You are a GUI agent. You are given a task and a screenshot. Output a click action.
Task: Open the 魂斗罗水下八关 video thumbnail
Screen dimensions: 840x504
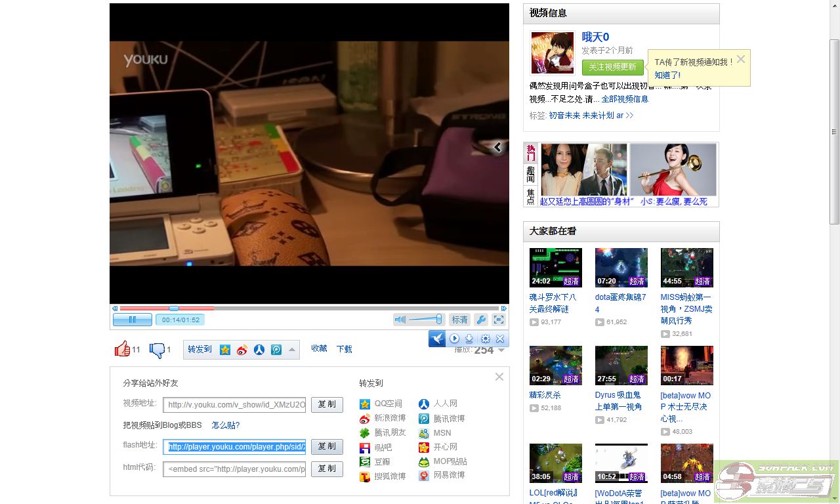(555, 267)
